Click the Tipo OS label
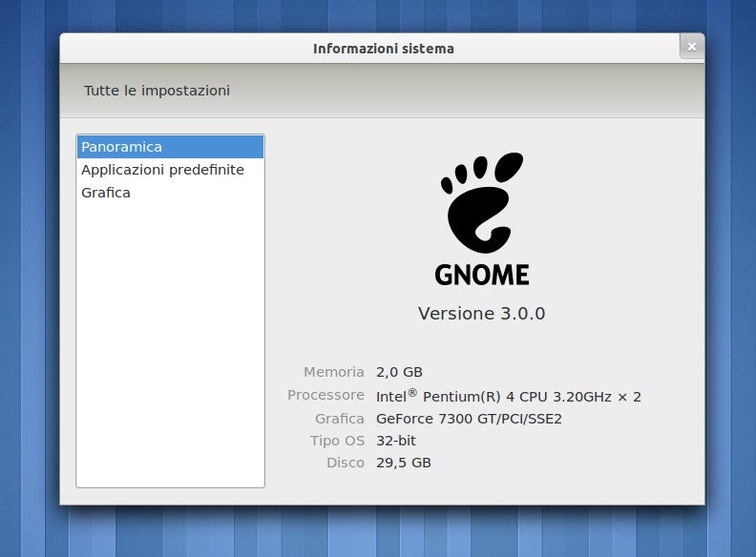756x557 pixels. click(337, 441)
